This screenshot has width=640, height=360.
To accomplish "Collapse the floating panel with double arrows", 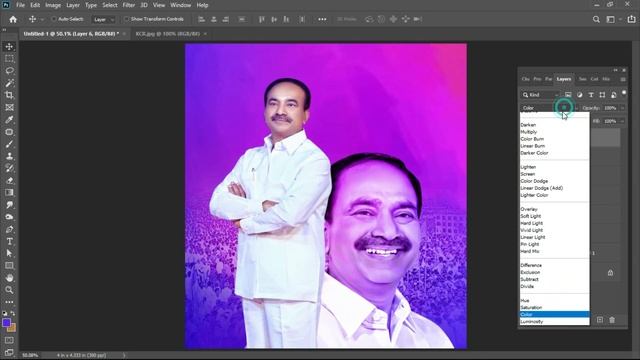I will (x=616, y=70).
